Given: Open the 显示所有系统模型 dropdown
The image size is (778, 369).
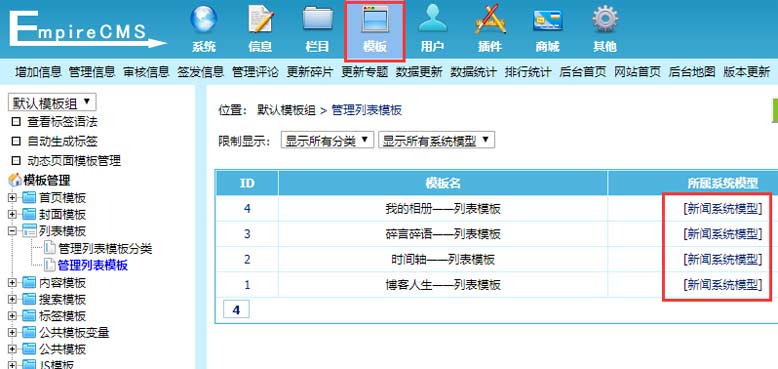Looking at the screenshot, I should pos(436,140).
